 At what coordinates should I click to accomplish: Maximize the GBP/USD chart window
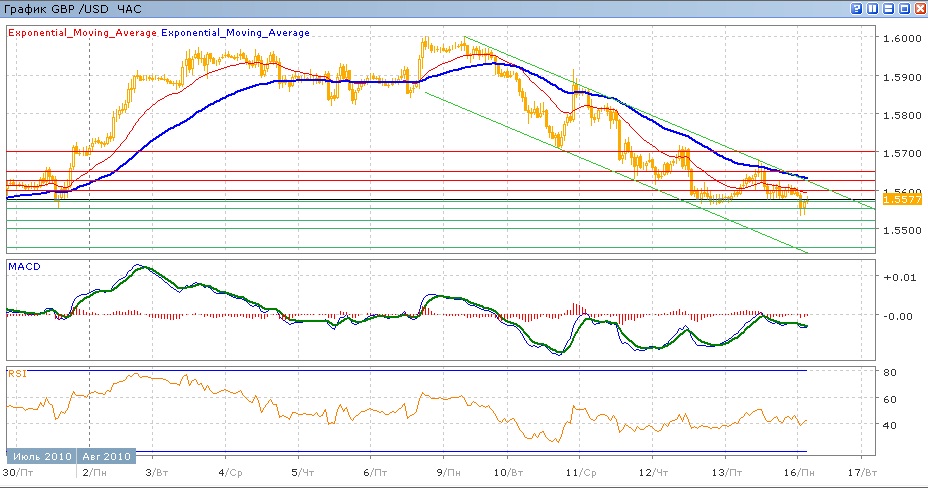point(903,8)
